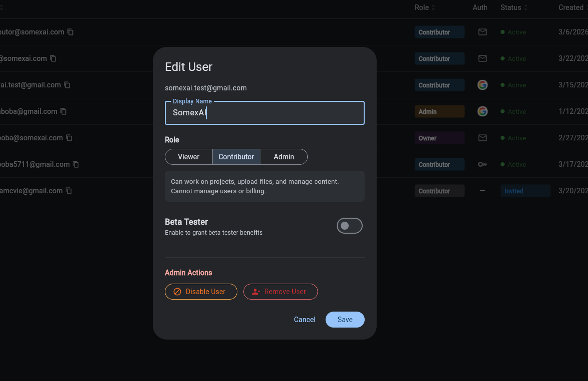
Task: Click the Status column sort chevron
Action: tap(526, 7)
